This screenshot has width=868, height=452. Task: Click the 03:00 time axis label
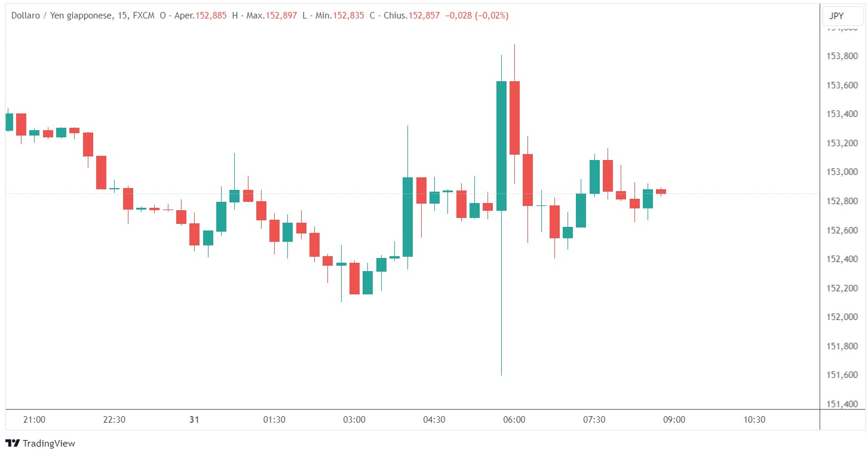coord(354,420)
